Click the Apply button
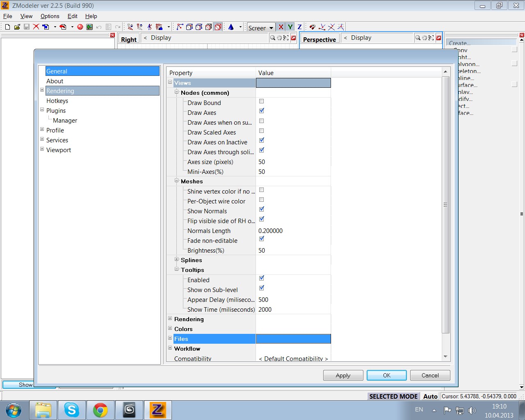525x420 pixels. click(343, 375)
